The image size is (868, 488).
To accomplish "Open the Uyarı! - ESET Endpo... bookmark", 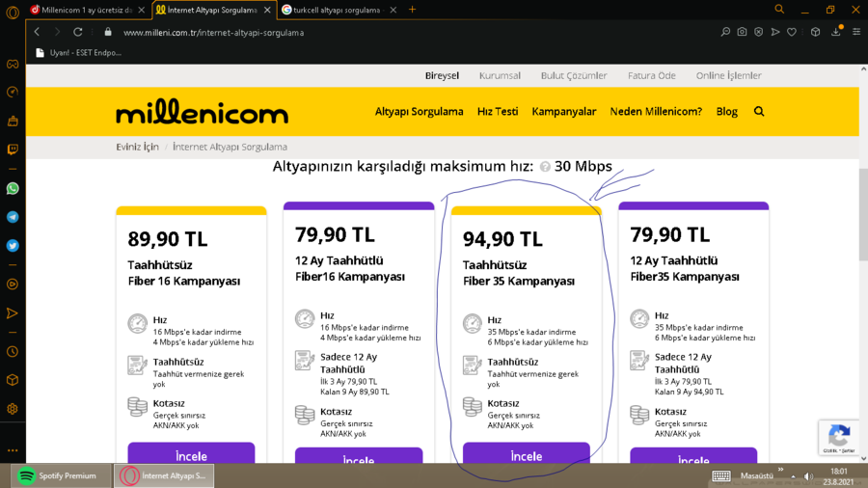I will coord(78,53).
